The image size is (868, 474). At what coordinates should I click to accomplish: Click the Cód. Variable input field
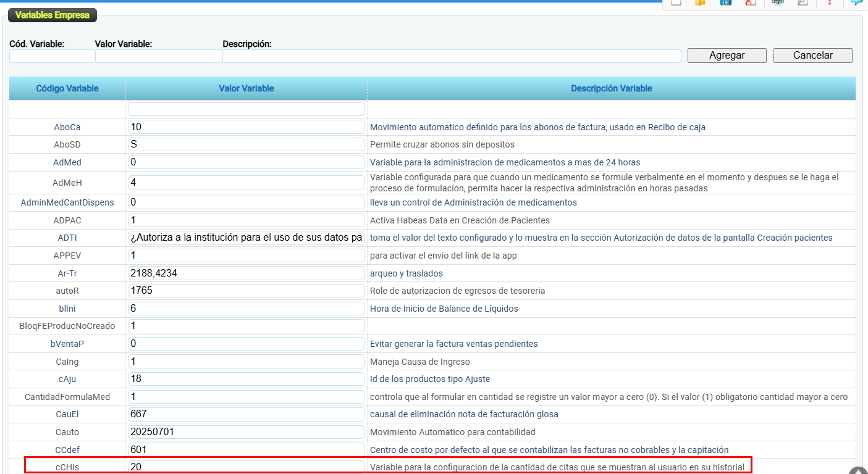coord(53,56)
